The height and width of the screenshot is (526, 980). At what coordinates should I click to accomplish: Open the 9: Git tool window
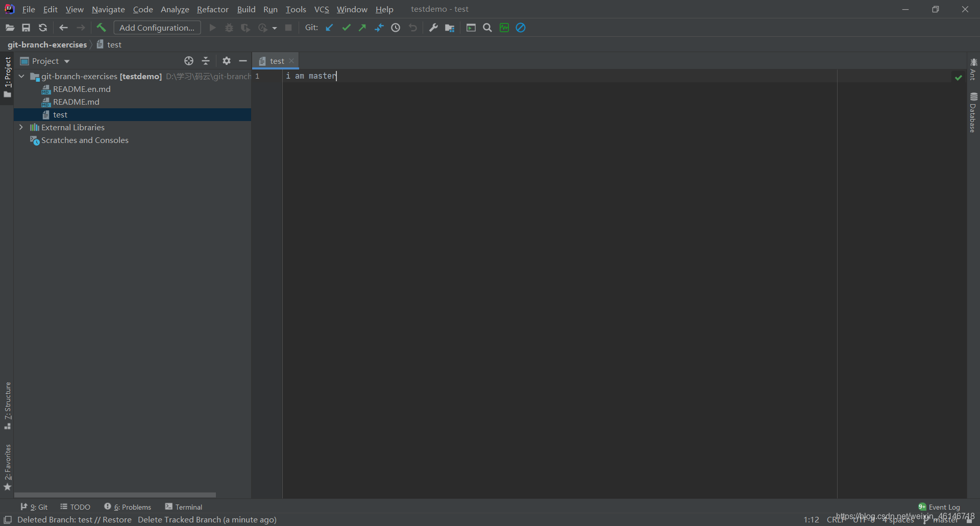(34, 507)
